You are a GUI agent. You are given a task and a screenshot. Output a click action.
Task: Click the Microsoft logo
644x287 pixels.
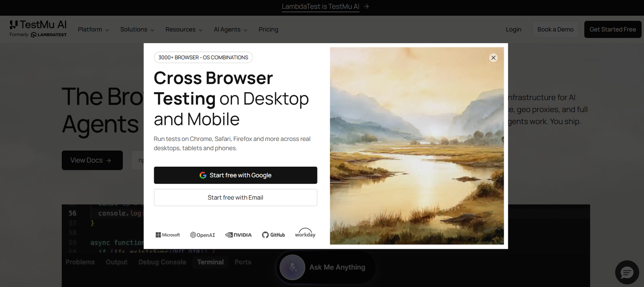[168, 235]
